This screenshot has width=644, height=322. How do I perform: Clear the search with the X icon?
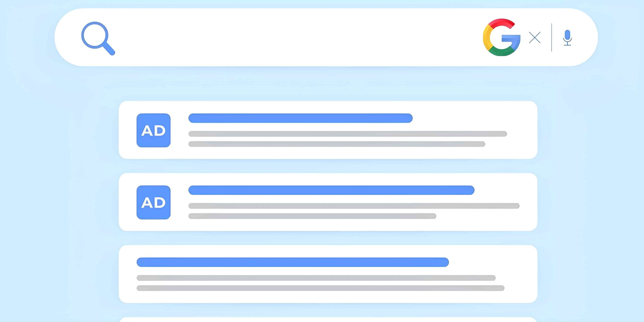pyautogui.click(x=535, y=38)
